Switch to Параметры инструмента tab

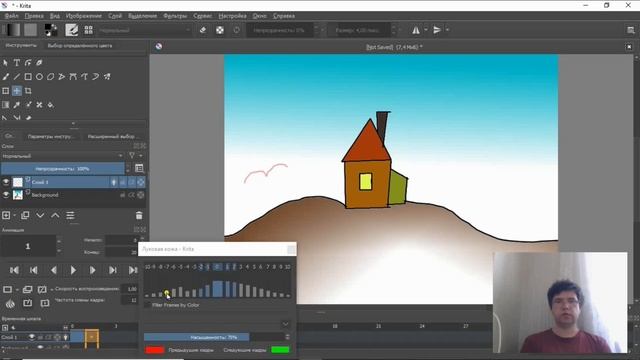pyautogui.click(x=51, y=136)
